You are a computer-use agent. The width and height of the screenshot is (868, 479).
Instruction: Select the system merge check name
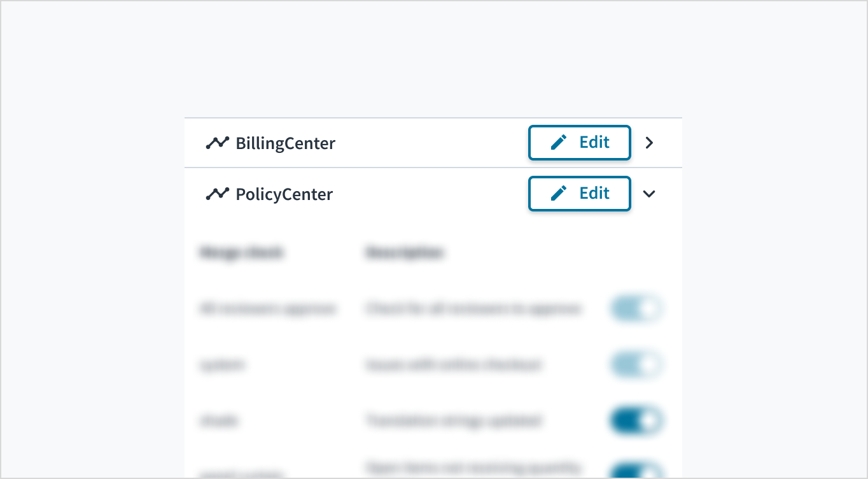pyautogui.click(x=223, y=365)
